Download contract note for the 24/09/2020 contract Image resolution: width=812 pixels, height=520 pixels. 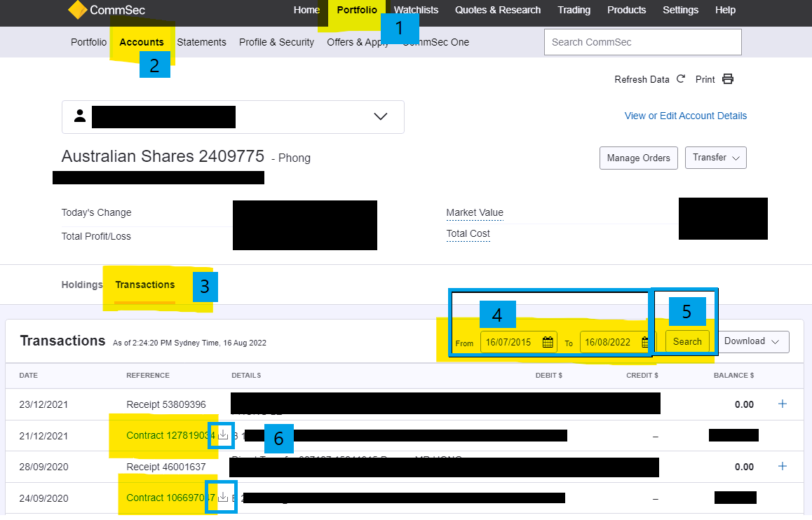pyautogui.click(x=223, y=498)
